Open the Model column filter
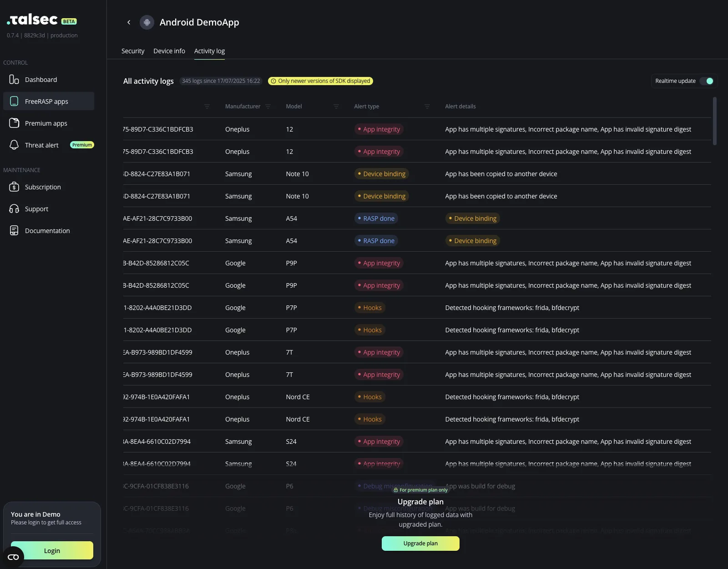Screen dimensions: 728x569 click(336, 107)
